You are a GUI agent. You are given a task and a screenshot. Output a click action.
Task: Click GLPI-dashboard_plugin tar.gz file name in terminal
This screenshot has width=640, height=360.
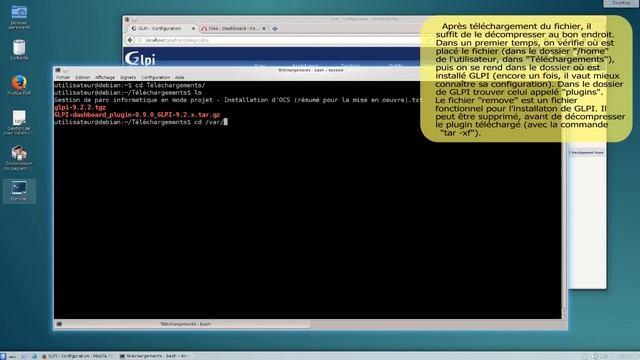(137, 115)
